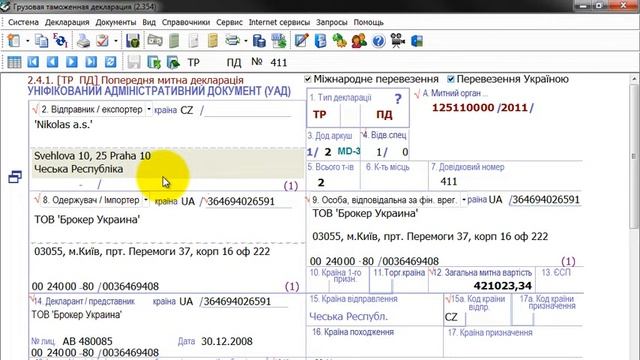Click the sigma recalculate icon
This screenshot has height=360, width=640.
point(60,41)
